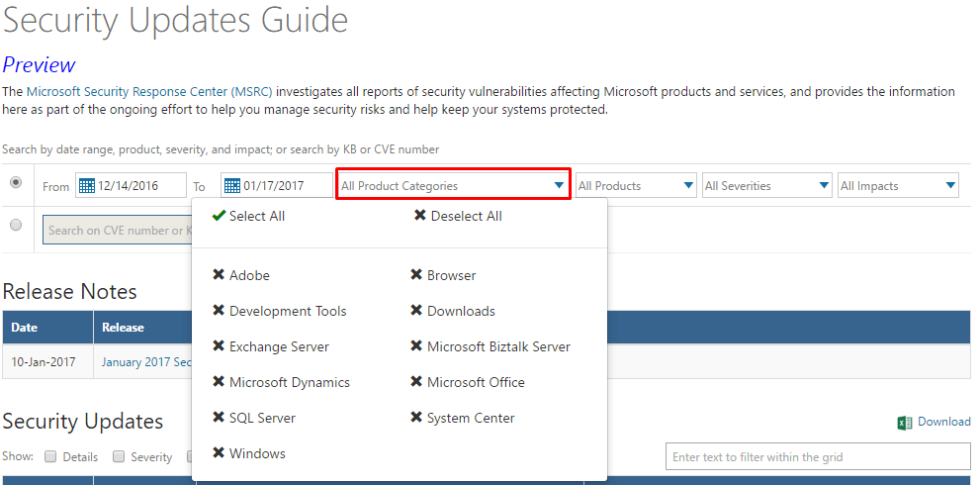Click the Deselect All text
This screenshot has width=980, height=485.
pos(466,216)
